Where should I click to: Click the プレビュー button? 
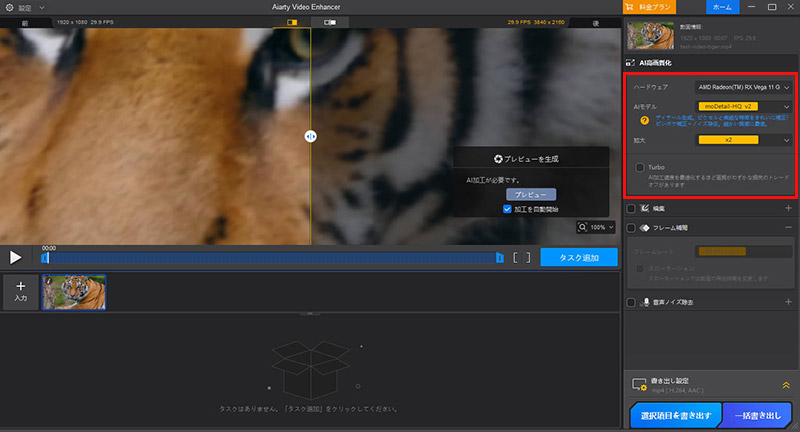(531, 194)
